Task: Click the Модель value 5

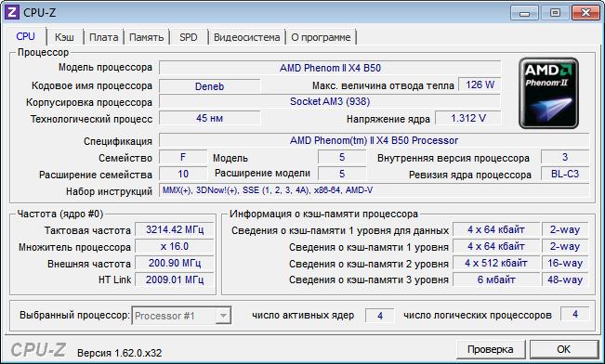Action: (342, 157)
